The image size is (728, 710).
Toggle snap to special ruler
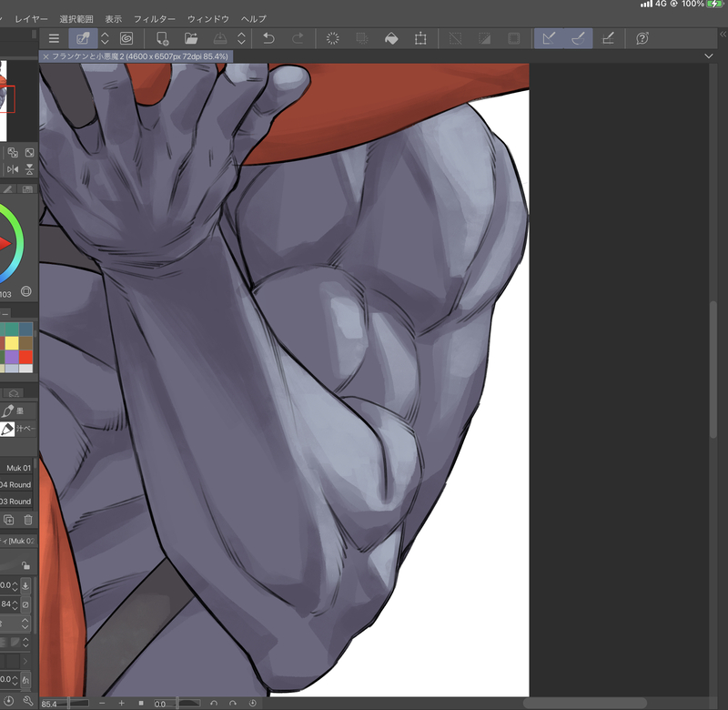pyautogui.click(x=578, y=38)
